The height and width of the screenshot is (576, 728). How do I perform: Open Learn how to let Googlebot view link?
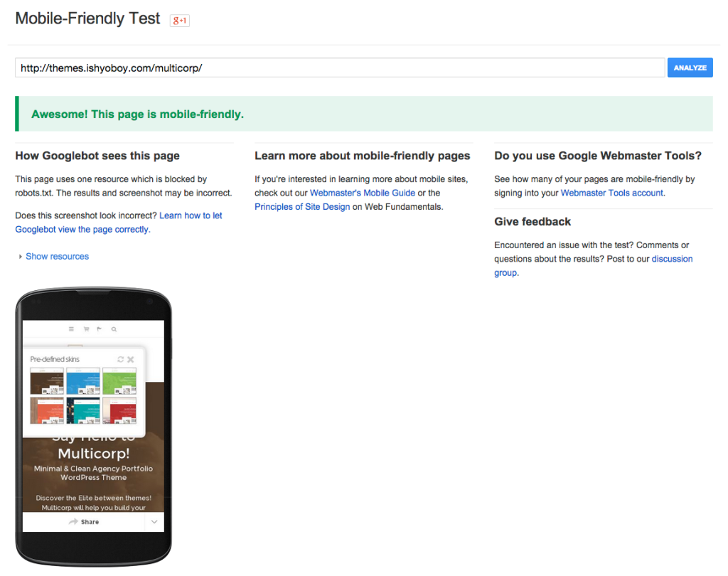click(x=119, y=223)
